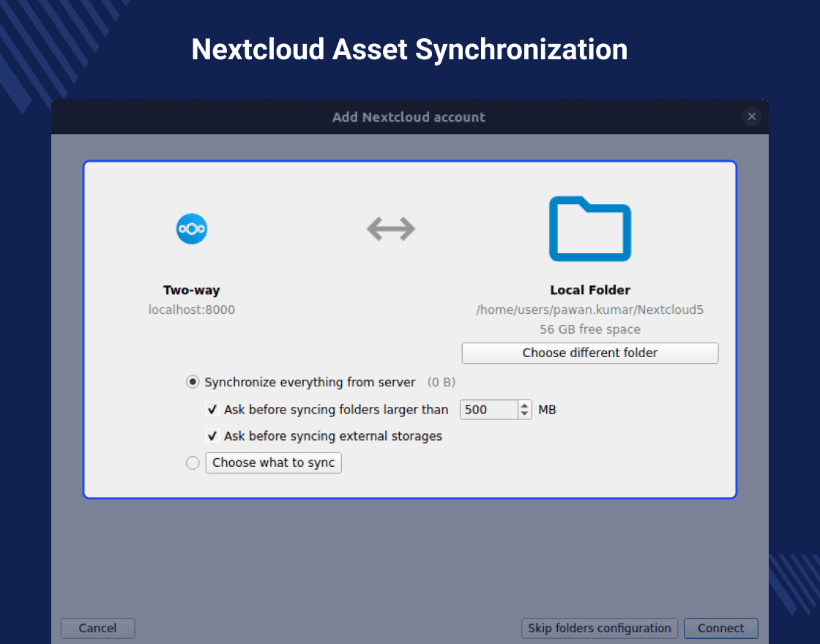Select the Choose what to sync radio

coord(193,463)
